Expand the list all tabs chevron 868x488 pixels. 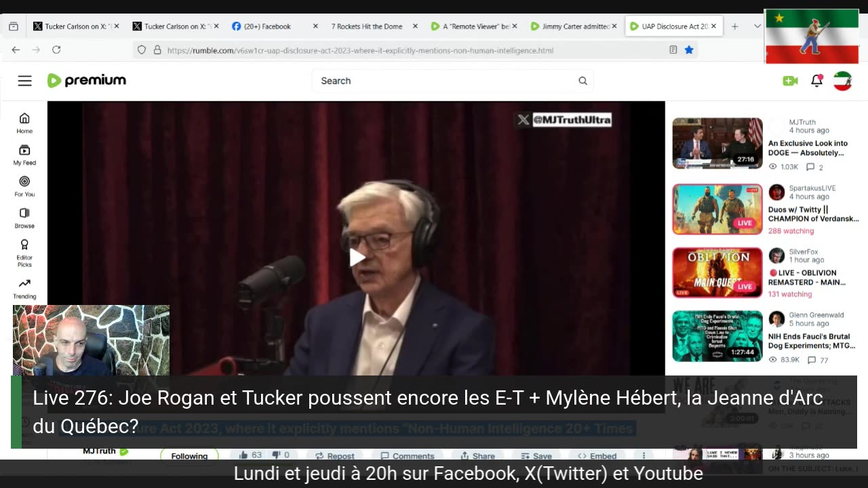(757, 26)
